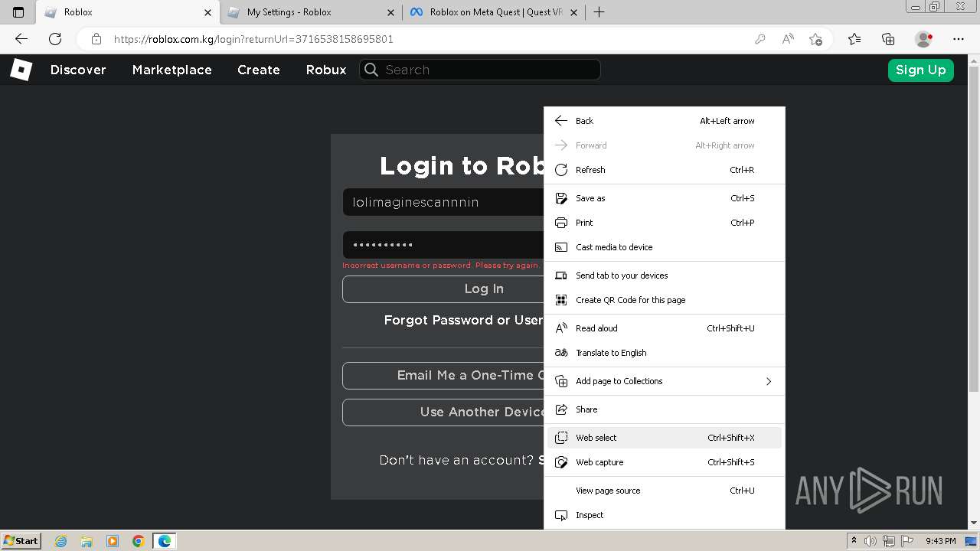Open a new tab with plus icon
This screenshot has width=980, height=551.
click(x=599, y=12)
